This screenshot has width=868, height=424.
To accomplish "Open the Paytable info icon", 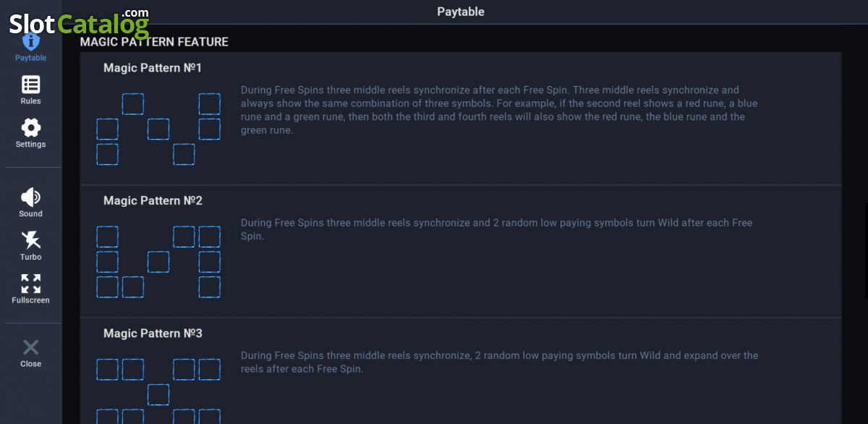I will pos(30,41).
